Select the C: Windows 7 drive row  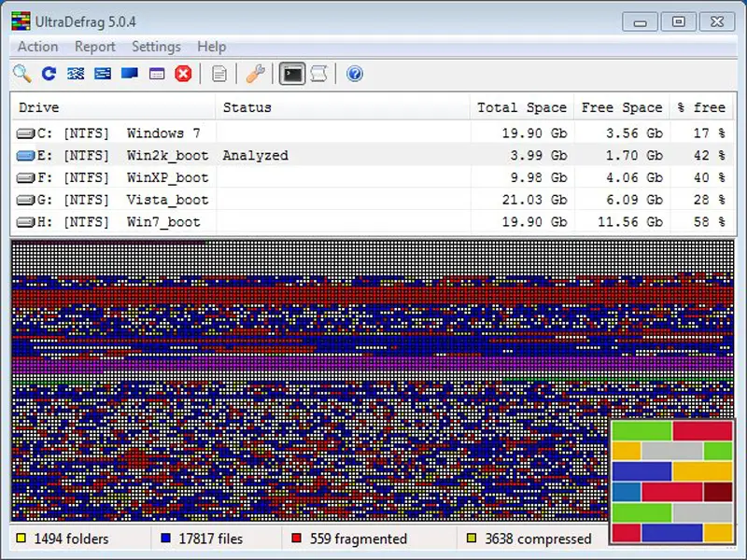112,133
